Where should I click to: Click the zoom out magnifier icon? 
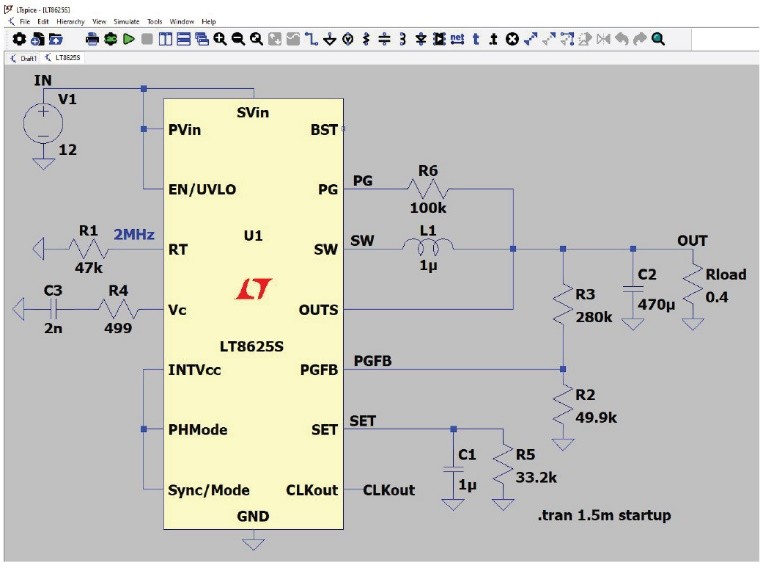(238, 39)
